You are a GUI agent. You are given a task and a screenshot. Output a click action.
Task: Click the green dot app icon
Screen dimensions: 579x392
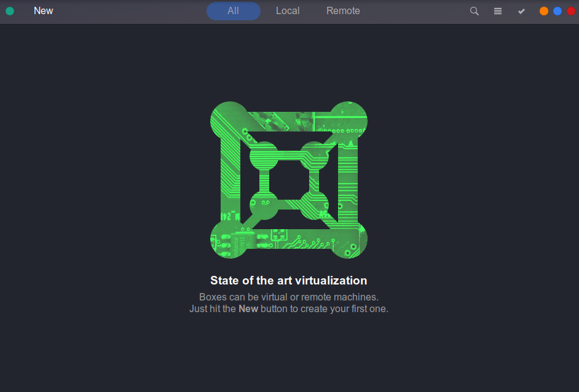(x=10, y=11)
